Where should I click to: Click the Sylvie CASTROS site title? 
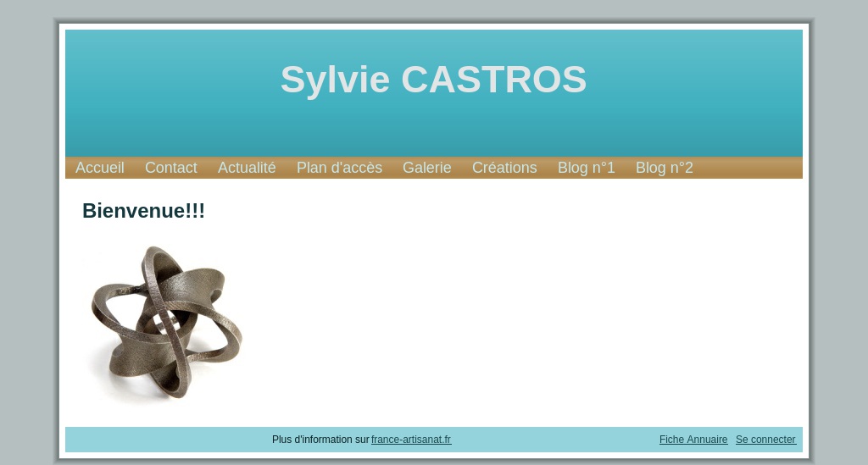433,80
